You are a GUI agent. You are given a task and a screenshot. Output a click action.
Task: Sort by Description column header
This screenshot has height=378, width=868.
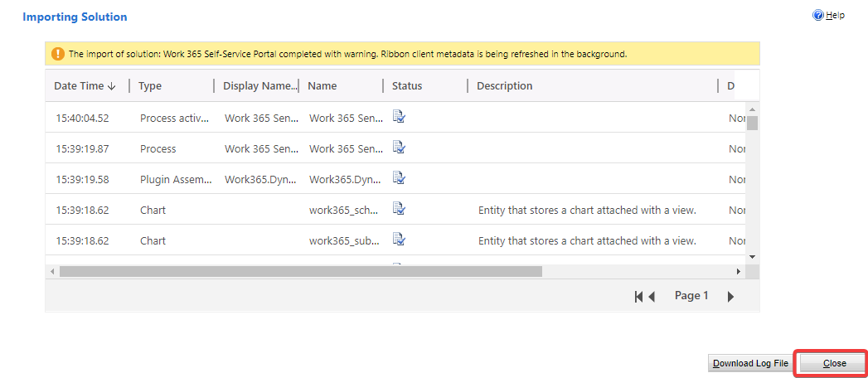click(x=504, y=85)
